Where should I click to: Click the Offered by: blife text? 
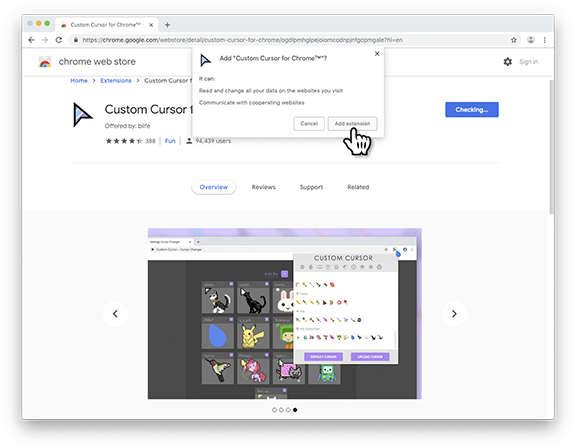point(127,126)
